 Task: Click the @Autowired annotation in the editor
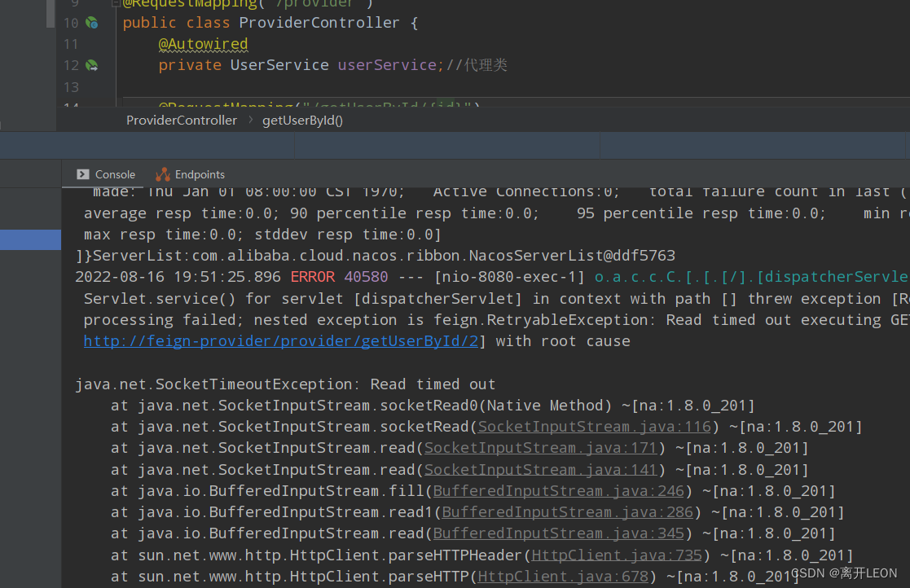[203, 44]
